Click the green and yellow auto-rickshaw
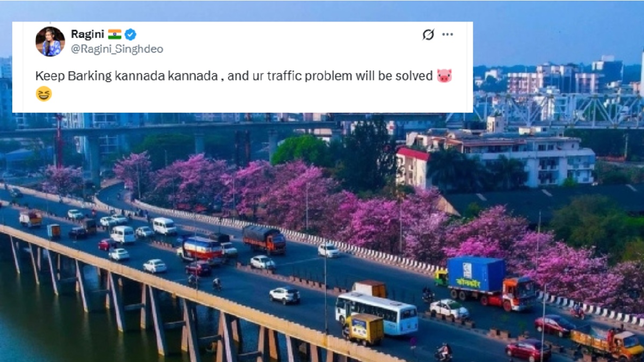The height and width of the screenshot is (362, 644). [441, 277]
